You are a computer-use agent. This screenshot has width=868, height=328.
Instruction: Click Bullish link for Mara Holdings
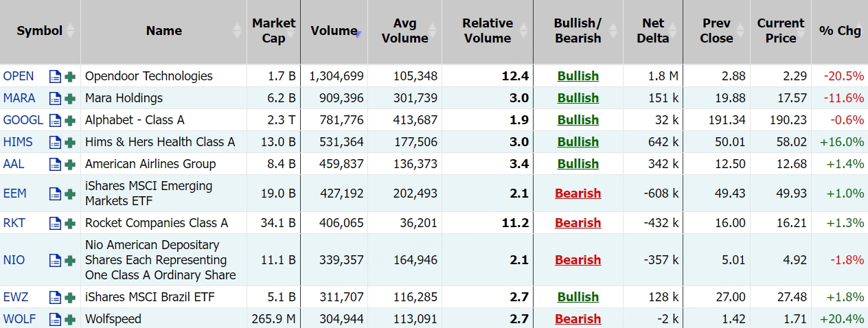coord(578,98)
